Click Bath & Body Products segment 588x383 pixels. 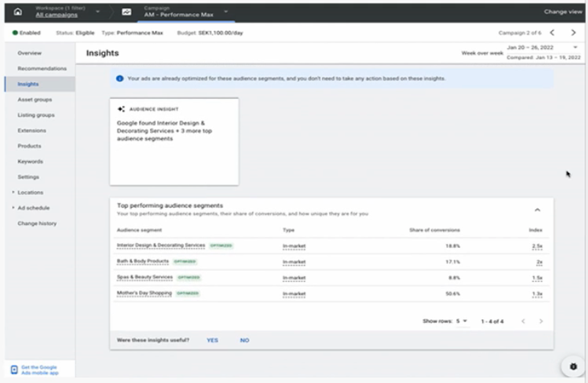(143, 261)
